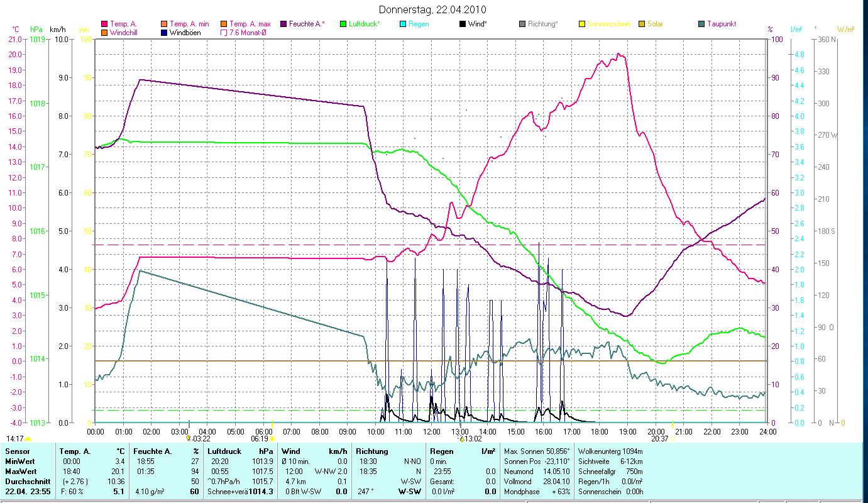Click the cyan Regen legend swatch
868x503 pixels.
[403, 24]
